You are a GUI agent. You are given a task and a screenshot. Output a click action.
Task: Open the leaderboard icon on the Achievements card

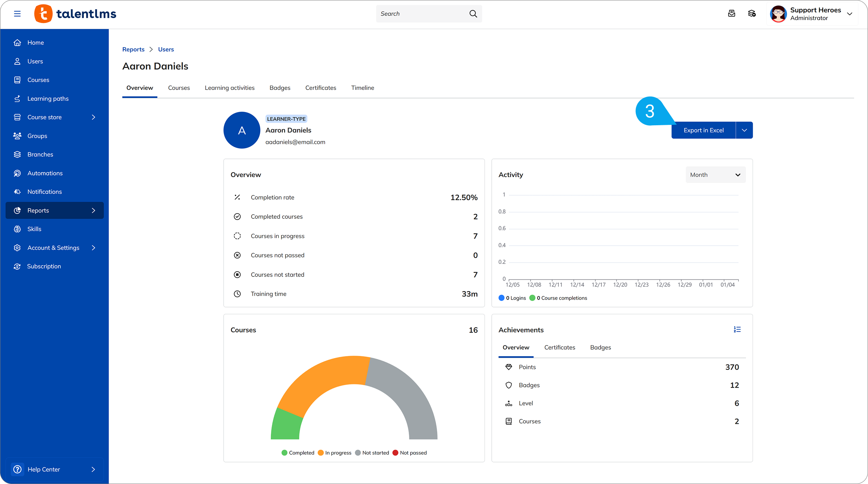(737, 329)
